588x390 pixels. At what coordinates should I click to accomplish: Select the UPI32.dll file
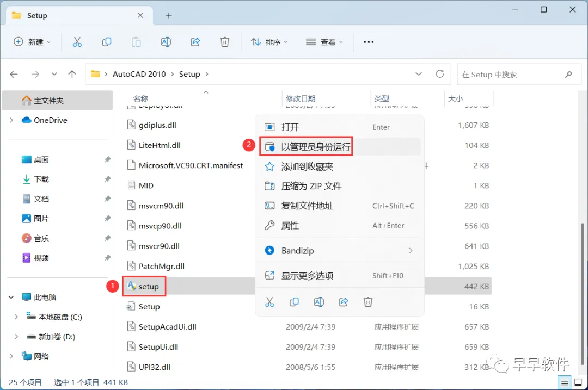click(x=154, y=367)
